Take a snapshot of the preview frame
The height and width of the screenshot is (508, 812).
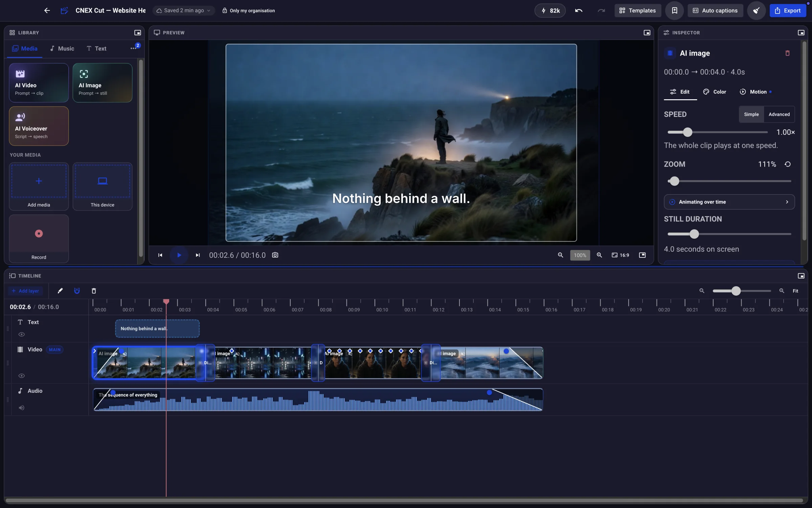coord(275,255)
